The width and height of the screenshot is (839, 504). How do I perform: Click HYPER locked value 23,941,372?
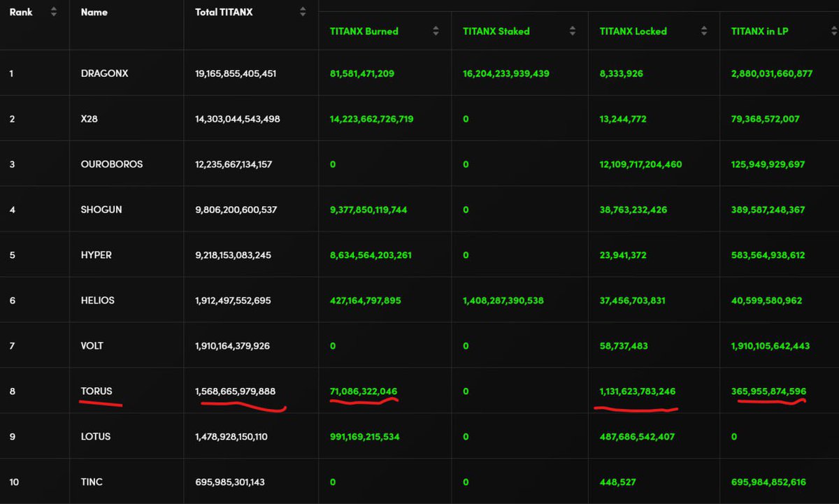624,255
